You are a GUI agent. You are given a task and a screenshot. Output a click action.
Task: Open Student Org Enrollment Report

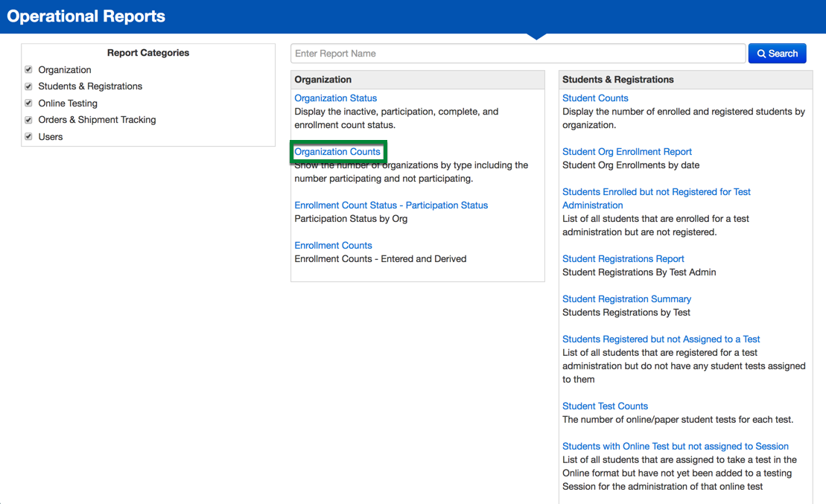[626, 152]
